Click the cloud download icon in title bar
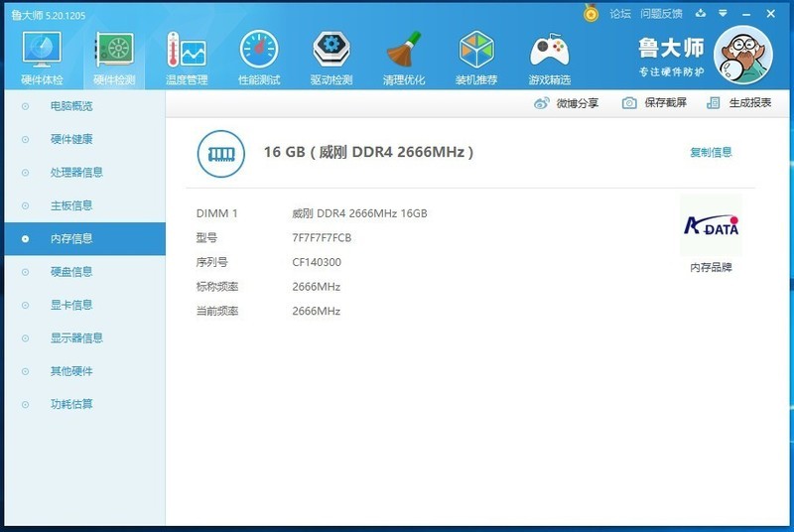The height and width of the screenshot is (532, 794). [701, 13]
